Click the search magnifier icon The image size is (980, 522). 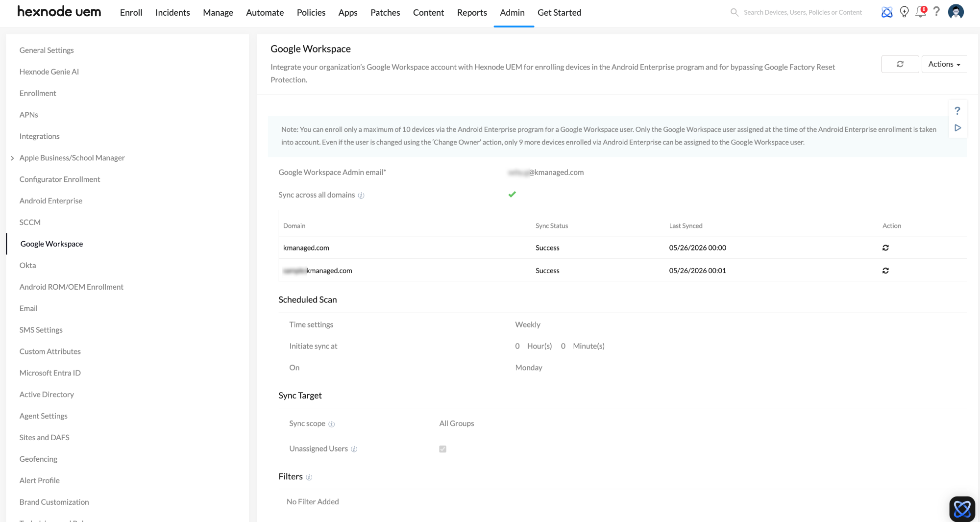(734, 12)
